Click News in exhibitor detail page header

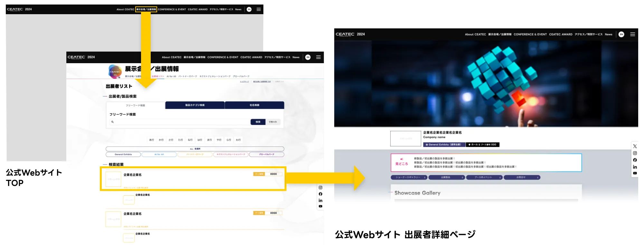(609, 34)
